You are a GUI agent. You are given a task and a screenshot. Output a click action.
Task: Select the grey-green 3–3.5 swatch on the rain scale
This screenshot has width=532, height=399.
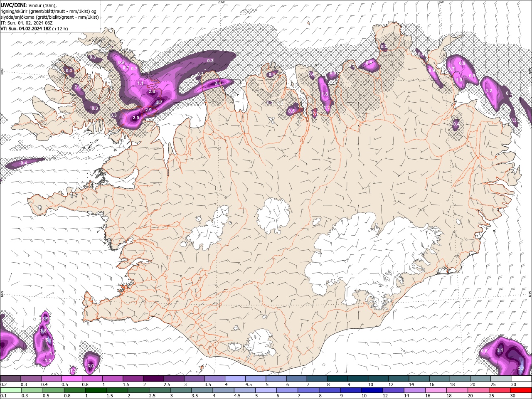[181, 390]
